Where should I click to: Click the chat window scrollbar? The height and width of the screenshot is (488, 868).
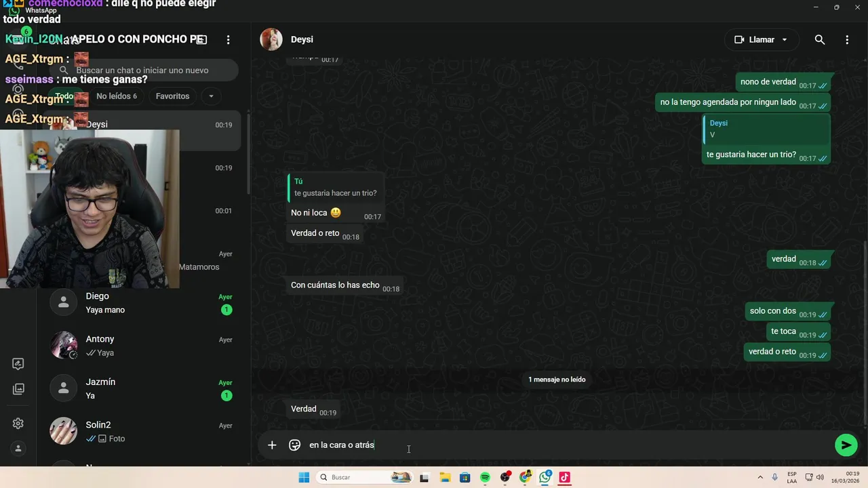pyautogui.click(x=865, y=332)
